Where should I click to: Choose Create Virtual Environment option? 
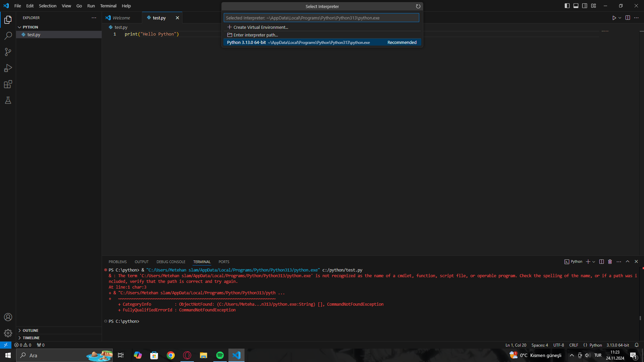tap(260, 27)
